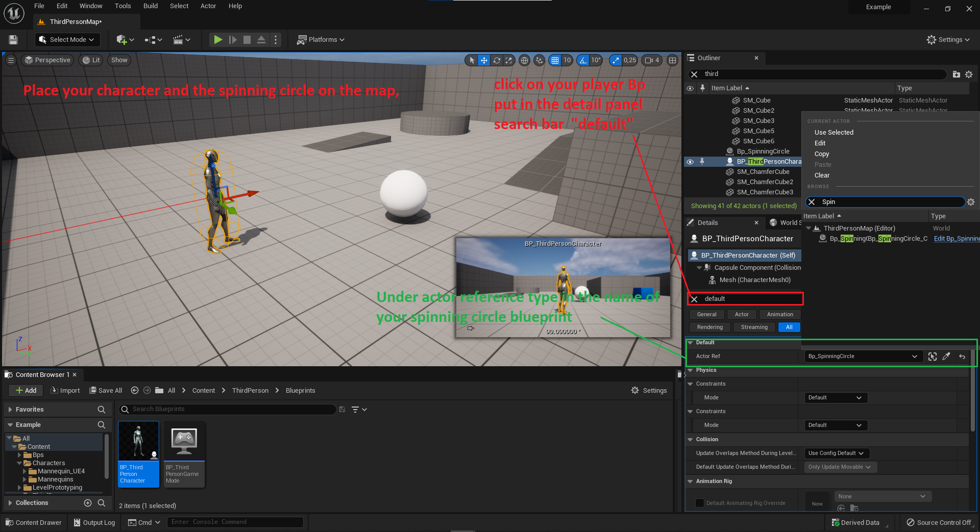Clear the Outliner search text 'third'
980x532 pixels.
(x=694, y=74)
